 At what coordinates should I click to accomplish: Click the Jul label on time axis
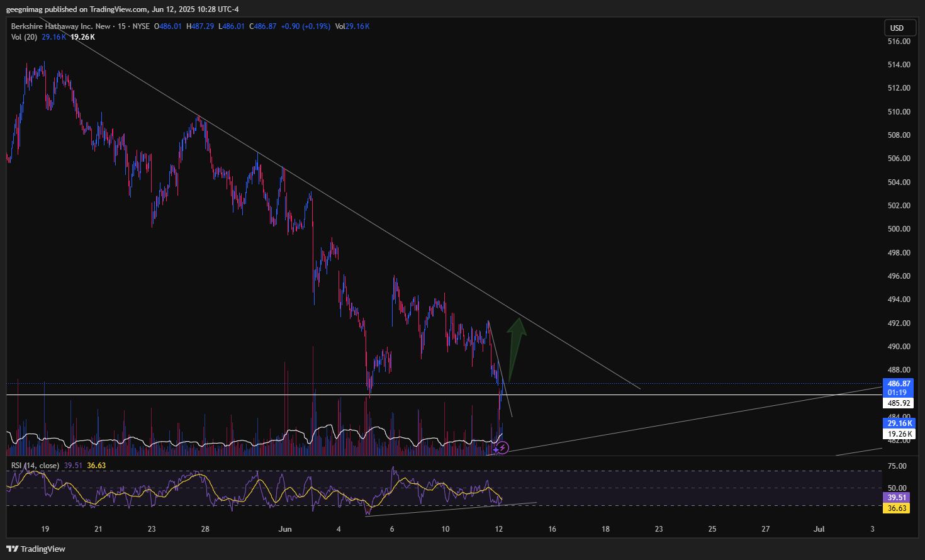click(819, 529)
